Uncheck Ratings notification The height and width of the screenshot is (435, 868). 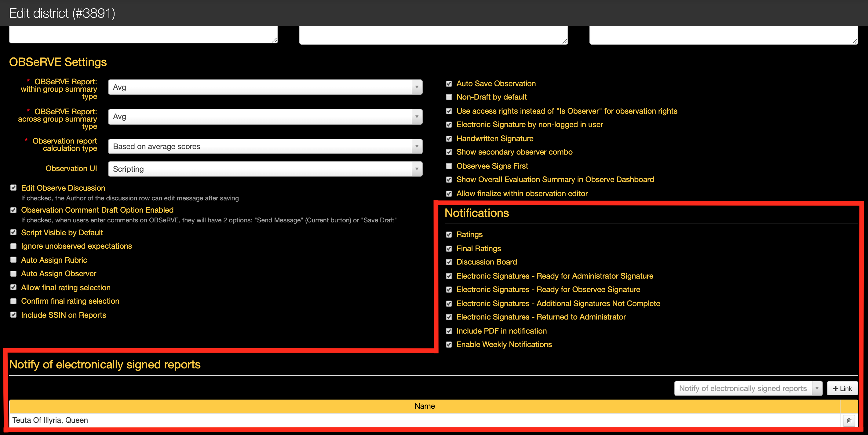pyautogui.click(x=449, y=235)
